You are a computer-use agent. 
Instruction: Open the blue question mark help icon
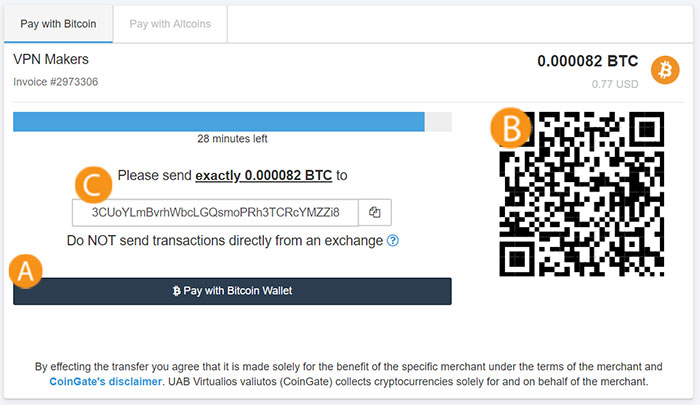392,241
